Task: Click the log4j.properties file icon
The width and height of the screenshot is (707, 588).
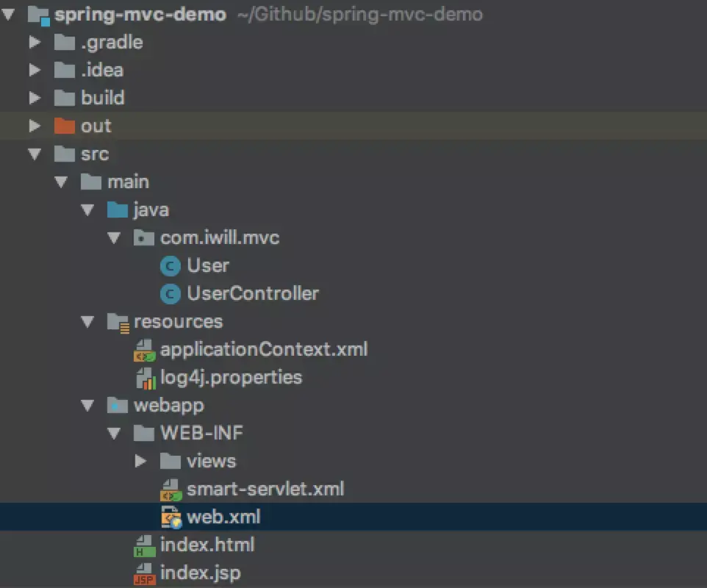Action: [x=146, y=379]
